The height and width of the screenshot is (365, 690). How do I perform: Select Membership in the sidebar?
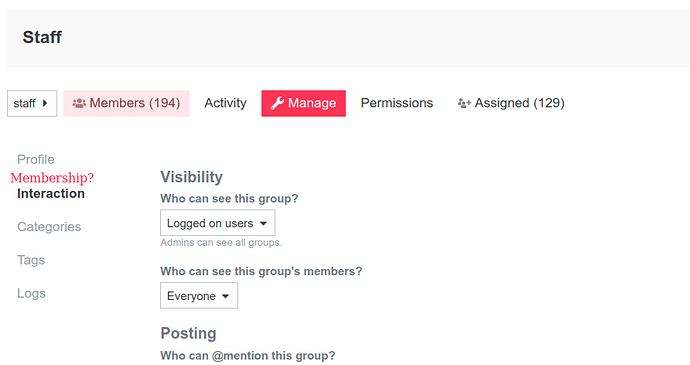(x=52, y=177)
